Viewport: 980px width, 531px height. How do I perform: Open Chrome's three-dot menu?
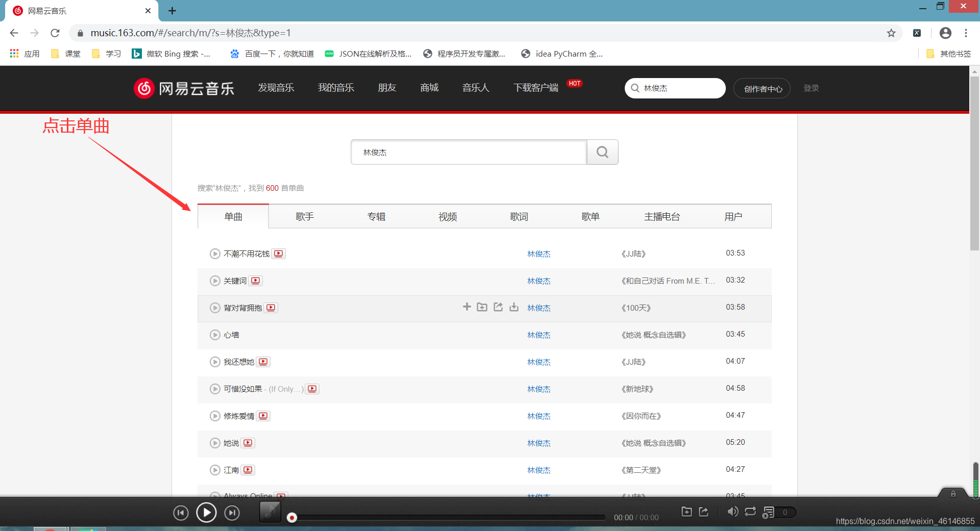[966, 33]
